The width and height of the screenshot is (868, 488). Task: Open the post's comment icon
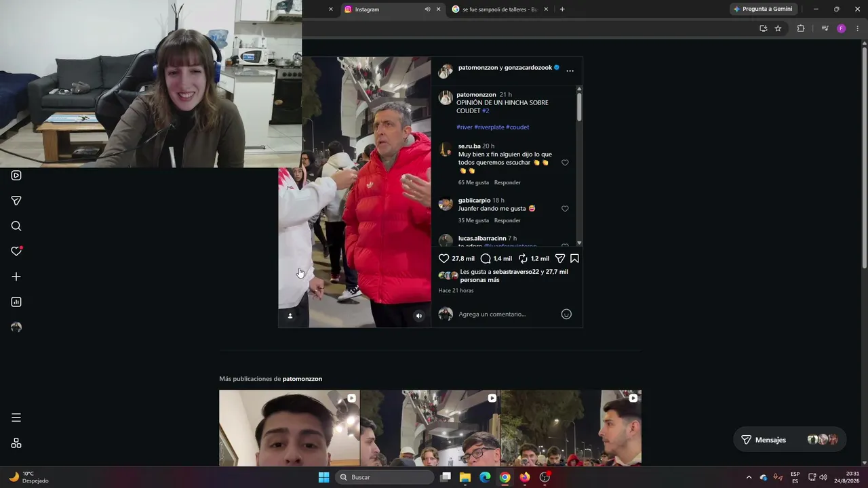486,258
